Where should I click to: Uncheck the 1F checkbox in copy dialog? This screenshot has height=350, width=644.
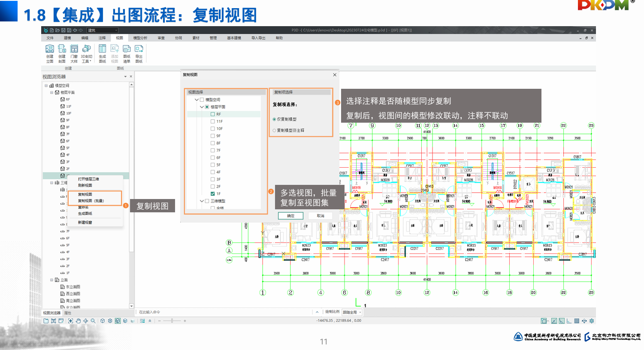click(x=213, y=194)
